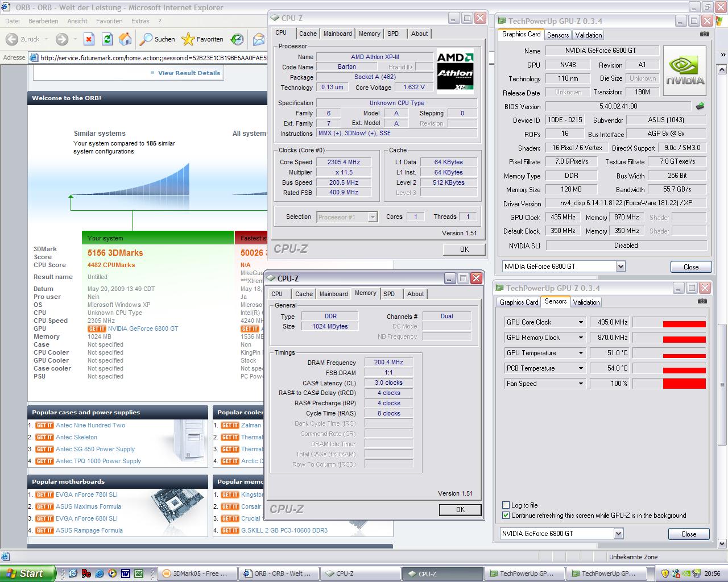Viewport: 728px width, 582px height.
Task: Open the GPU Temperature sensor dropdown
Action: coord(581,353)
